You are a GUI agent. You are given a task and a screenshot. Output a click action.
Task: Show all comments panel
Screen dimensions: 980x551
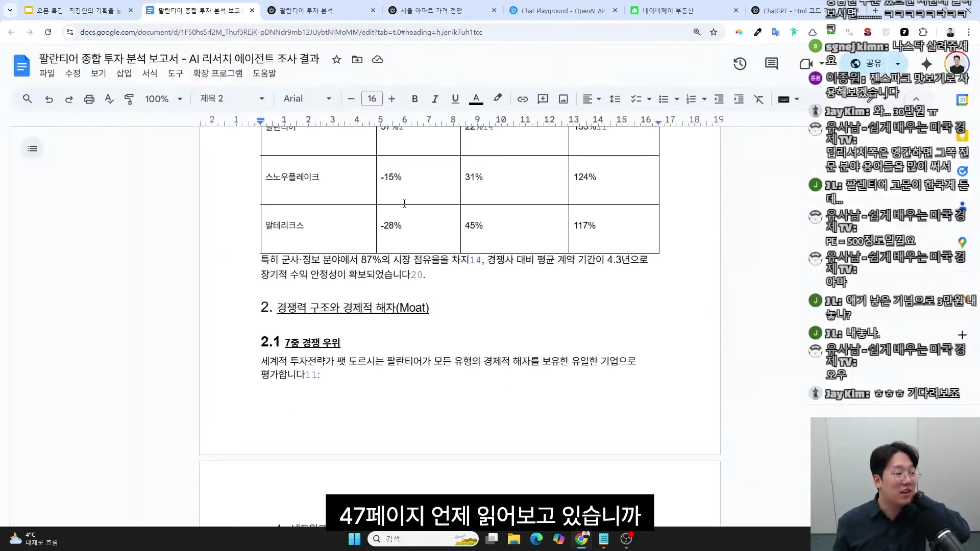coord(771,64)
